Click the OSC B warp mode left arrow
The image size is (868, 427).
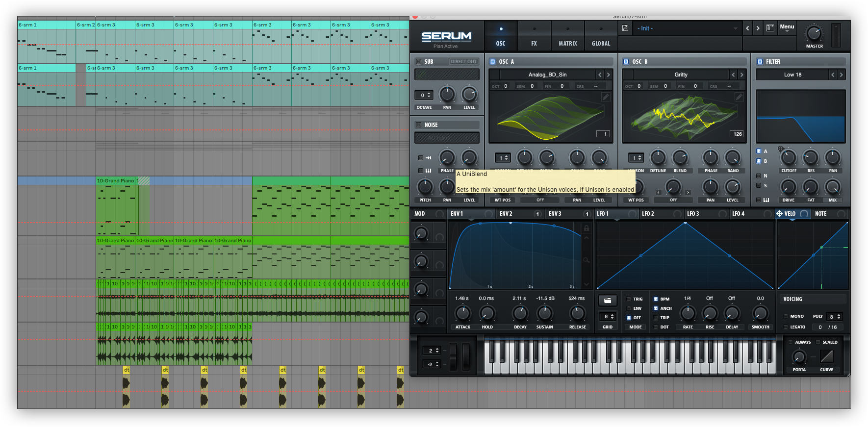659,193
